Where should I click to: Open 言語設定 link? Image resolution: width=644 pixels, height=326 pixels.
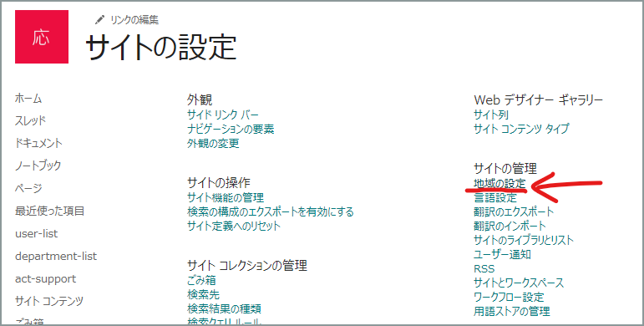point(495,198)
